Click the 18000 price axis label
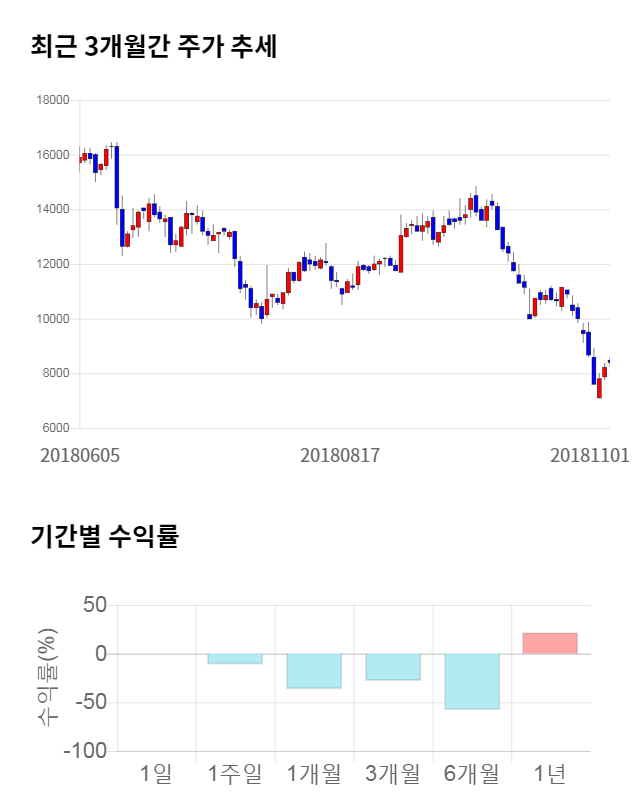Viewport: 640px width, 810px height. tap(52, 100)
